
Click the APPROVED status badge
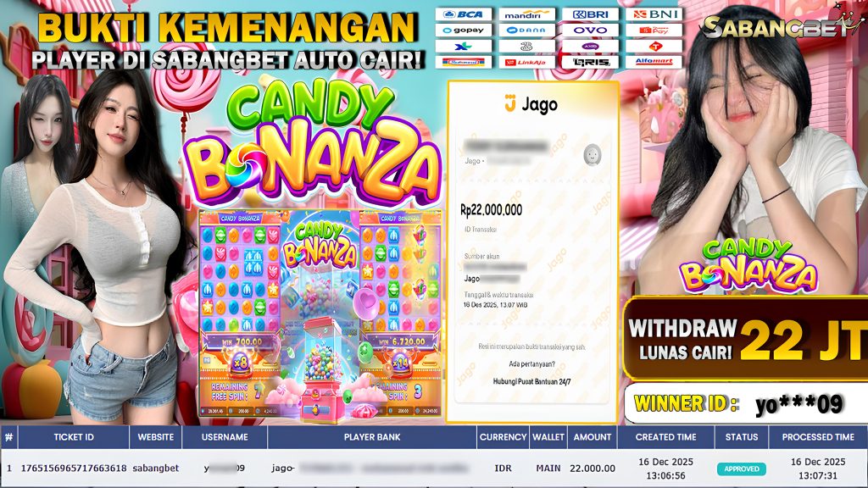pos(741,469)
